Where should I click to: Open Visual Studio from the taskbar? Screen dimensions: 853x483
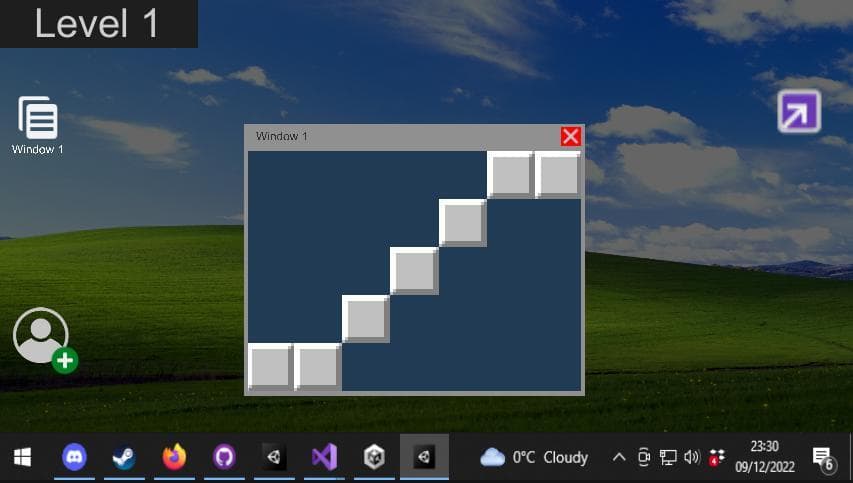[x=324, y=457]
